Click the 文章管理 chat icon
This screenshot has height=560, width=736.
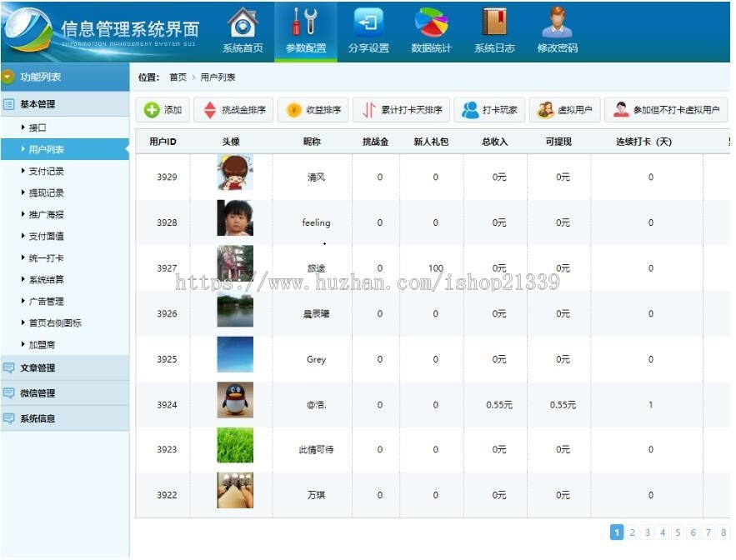pos(9,367)
